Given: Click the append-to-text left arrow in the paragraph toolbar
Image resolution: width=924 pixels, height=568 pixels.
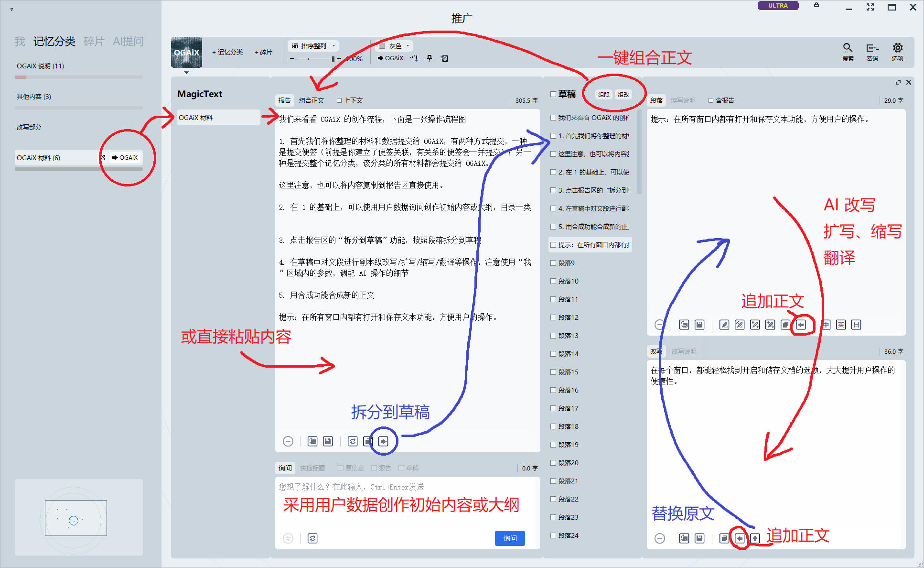Looking at the screenshot, I should coord(801,325).
